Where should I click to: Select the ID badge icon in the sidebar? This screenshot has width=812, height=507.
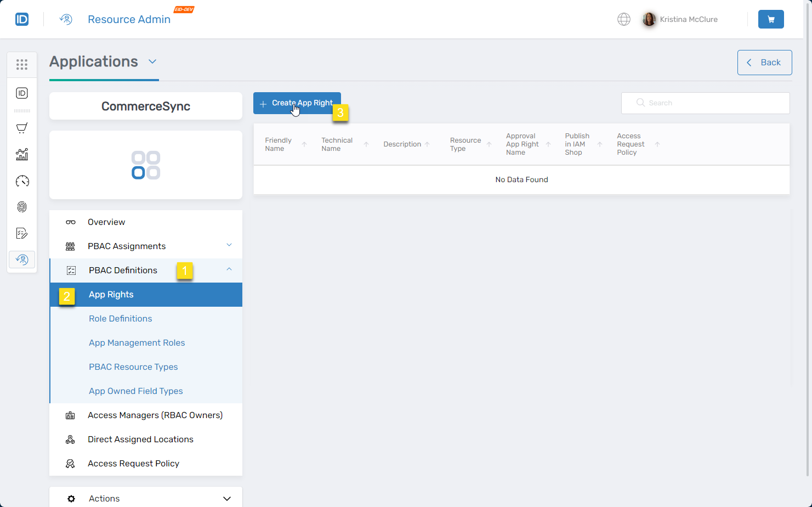pyautogui.click(x=22, y=93)
